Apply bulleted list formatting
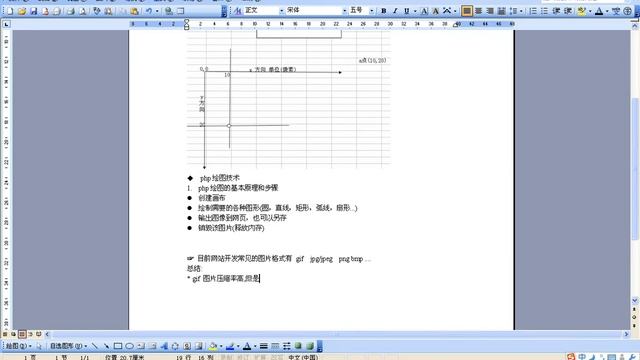Screen dimensions: 640x360 tap(544, 11)
